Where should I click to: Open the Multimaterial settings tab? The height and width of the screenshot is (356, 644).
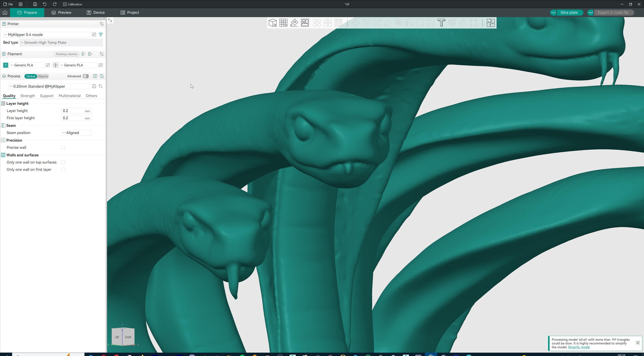tap(69, 96)
